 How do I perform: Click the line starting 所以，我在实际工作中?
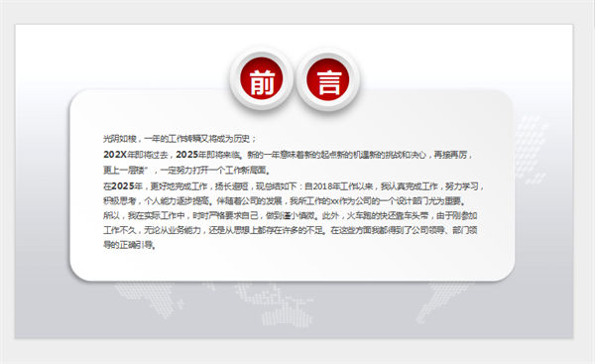[x=291, y=215]
